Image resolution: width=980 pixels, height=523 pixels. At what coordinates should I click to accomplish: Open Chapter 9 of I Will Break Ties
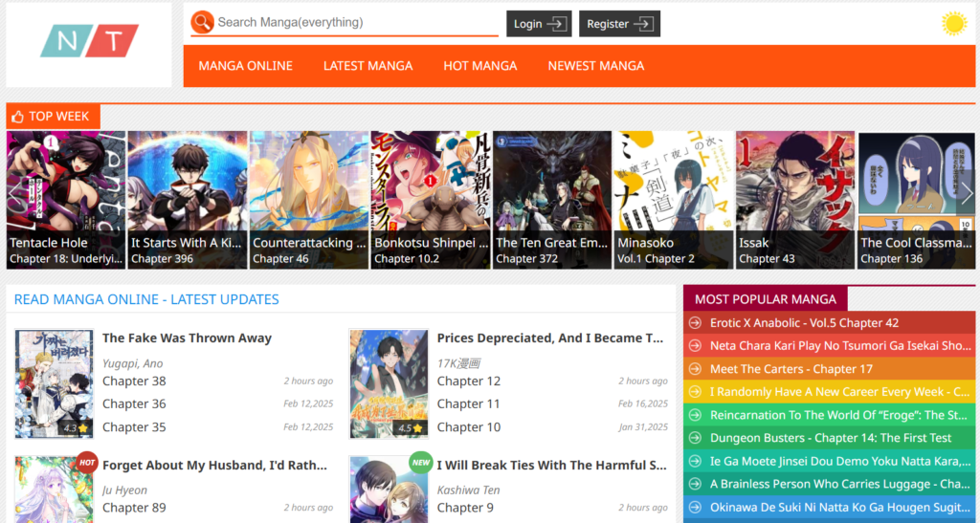tap(465, 508)
